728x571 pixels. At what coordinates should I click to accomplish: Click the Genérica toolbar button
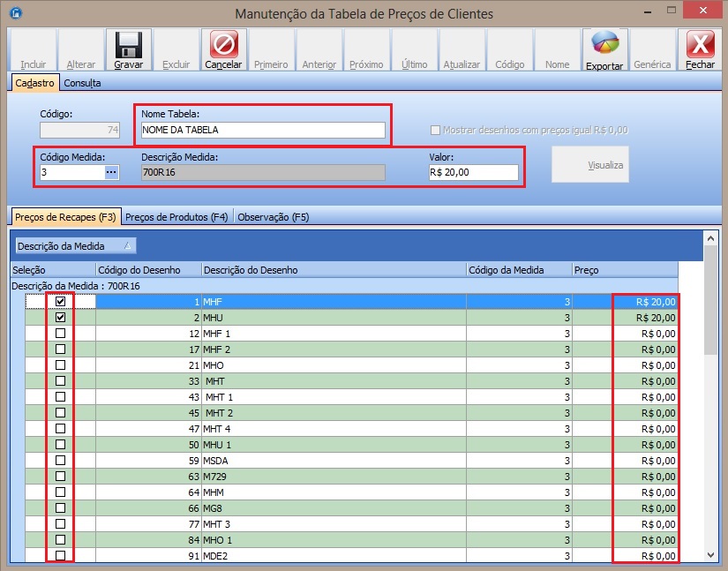652,51
